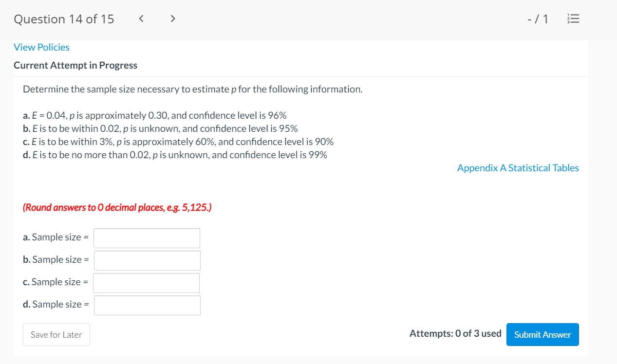This screenshot has height=364, width=617.
Task: Click the label d. Sample size =
Action: click(x=56, y=305)
